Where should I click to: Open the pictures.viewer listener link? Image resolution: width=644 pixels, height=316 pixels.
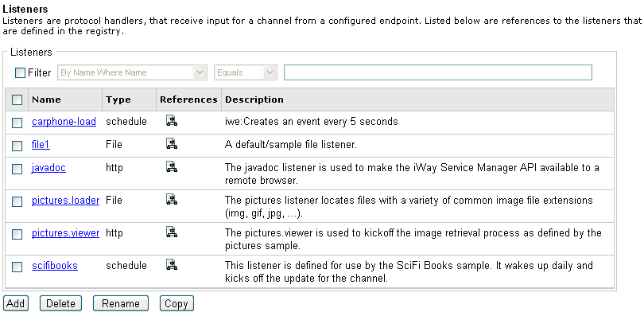point(66,233)
